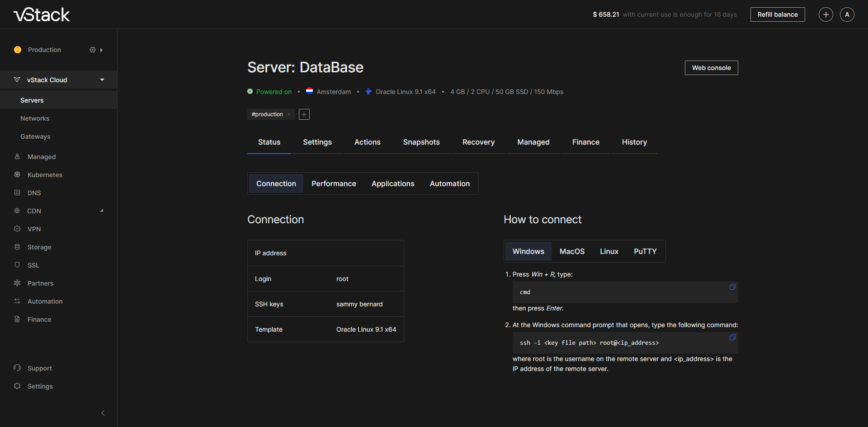The height and width of the screenshot is (427, 868).
Task: Click the CDN globe icon
Action: click(17, 211)
